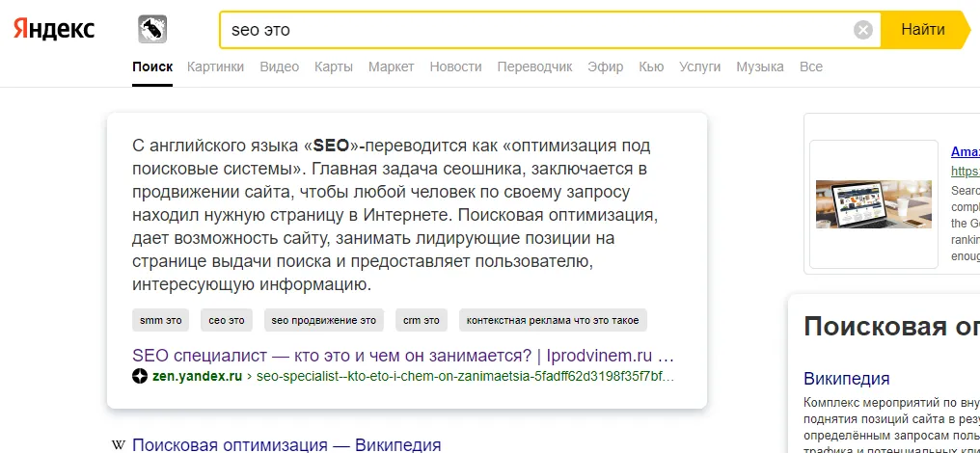The height and width of the screenshot is (453, 980).
Task: Click the Найти search button
Action: (923, 29)
